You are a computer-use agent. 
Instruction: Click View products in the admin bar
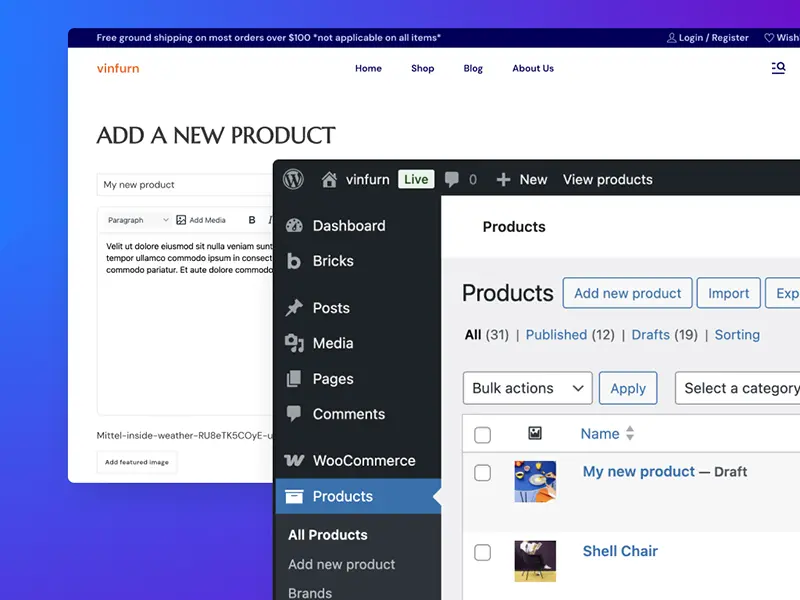point(607,180)
